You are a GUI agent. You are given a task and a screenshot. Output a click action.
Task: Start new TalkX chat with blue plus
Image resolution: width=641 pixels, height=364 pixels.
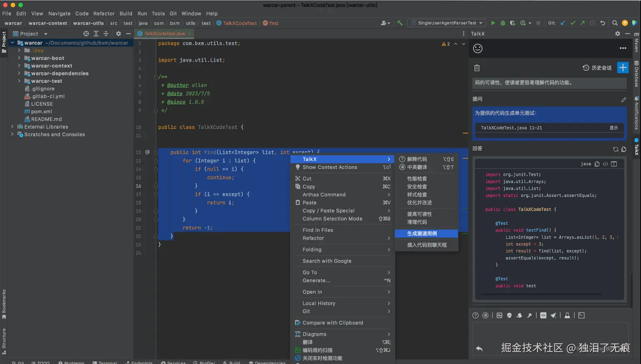point(623,68)
